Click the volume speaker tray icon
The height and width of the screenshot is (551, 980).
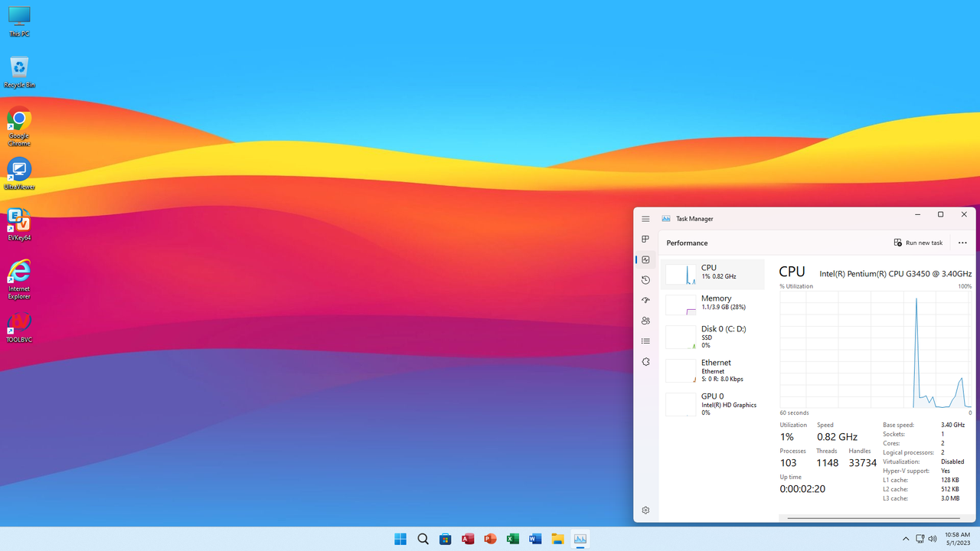pyautogui.click(x=933, y=539)
